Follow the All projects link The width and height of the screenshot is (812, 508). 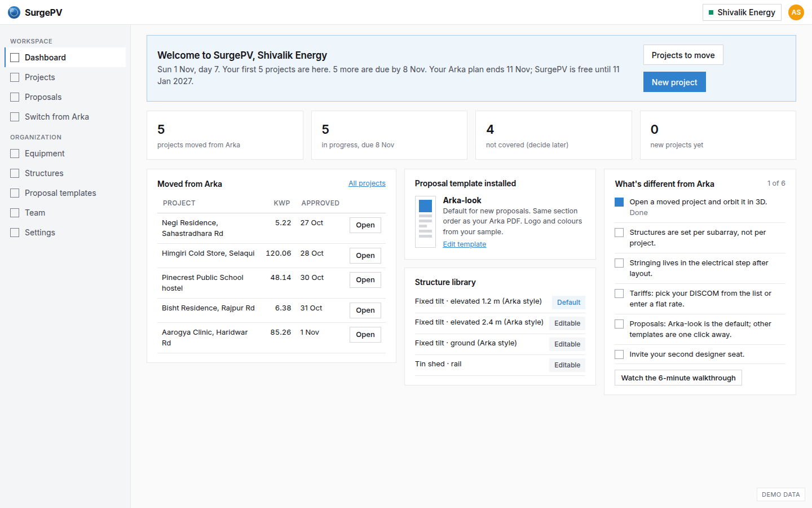[x=367, y=183]
